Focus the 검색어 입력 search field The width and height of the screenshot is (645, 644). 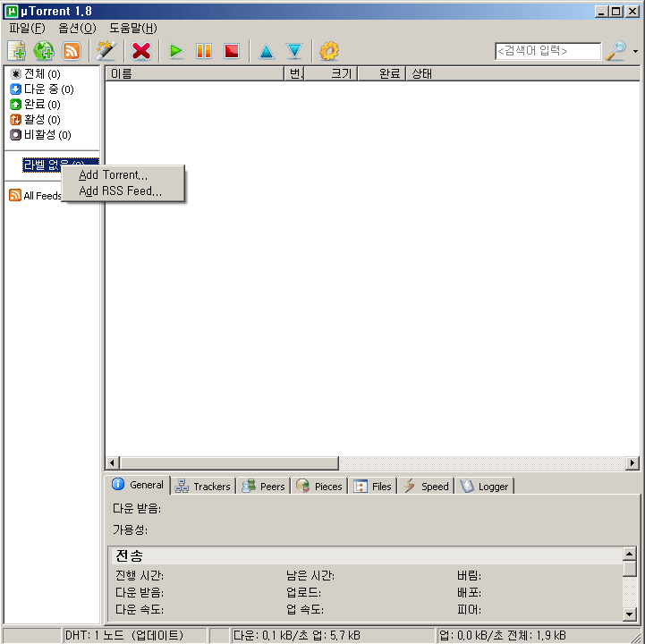pyautogui.click(x=547, y=51)
